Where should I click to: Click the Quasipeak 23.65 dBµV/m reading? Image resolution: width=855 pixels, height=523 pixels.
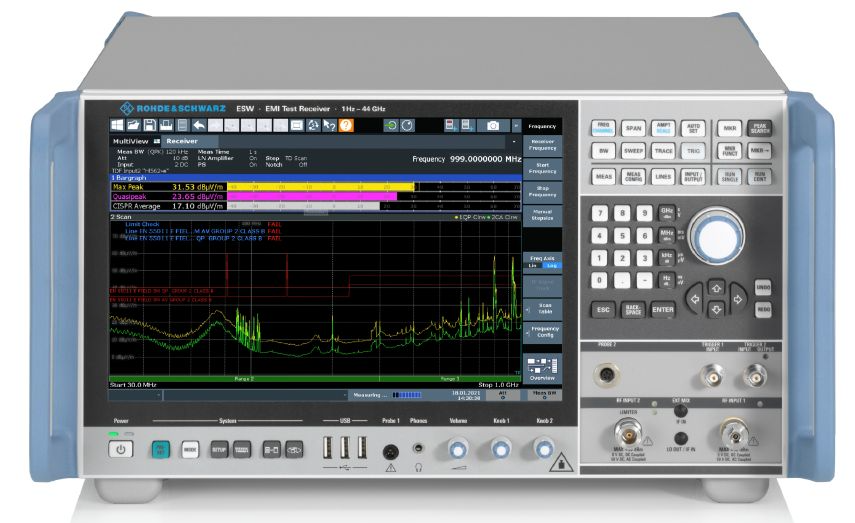168,196
